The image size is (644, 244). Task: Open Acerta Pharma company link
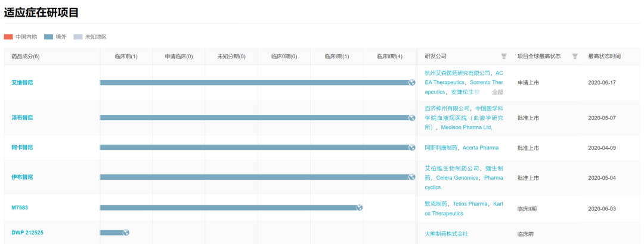481,148
